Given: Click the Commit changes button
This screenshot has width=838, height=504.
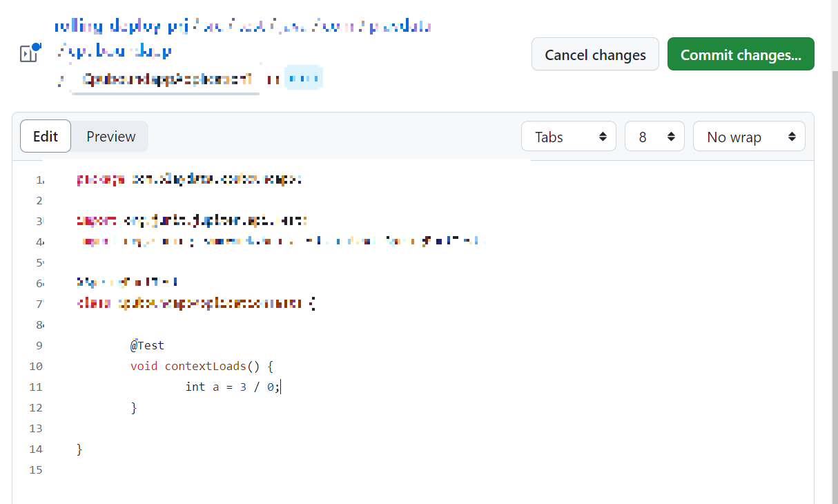Looking at the screenshot, I should 741,55.
